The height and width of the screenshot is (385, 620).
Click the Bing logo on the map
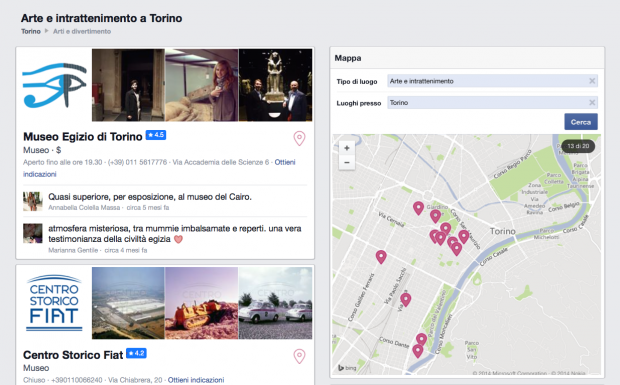coord(347,368)
